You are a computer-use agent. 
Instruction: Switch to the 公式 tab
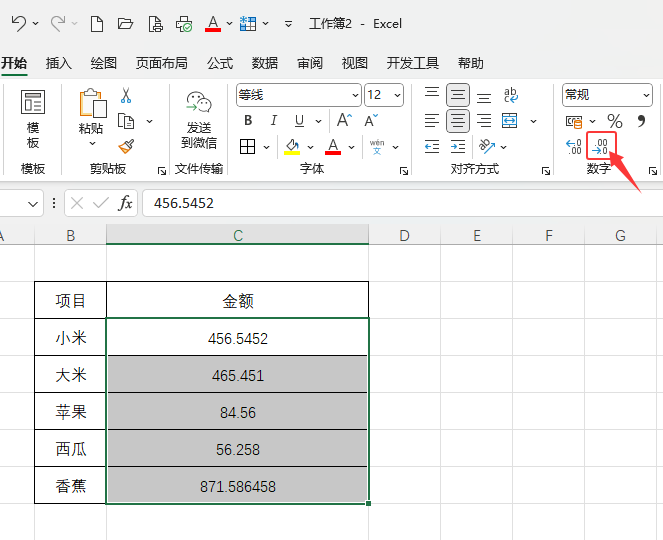(220, 63)
